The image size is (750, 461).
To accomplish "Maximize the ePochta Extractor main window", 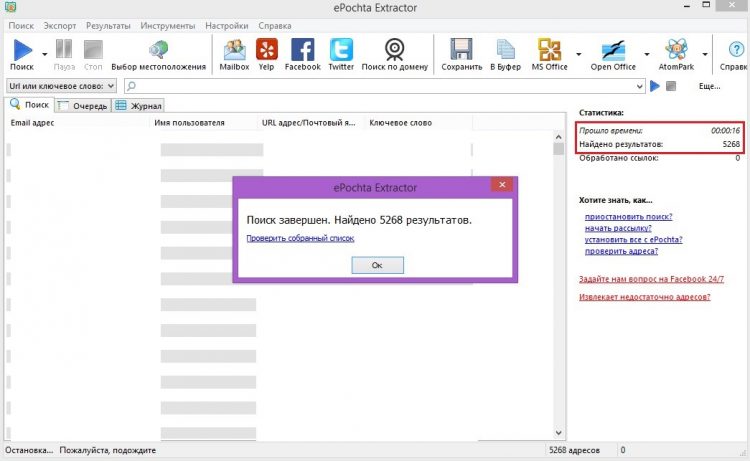I will pos(706,5).
